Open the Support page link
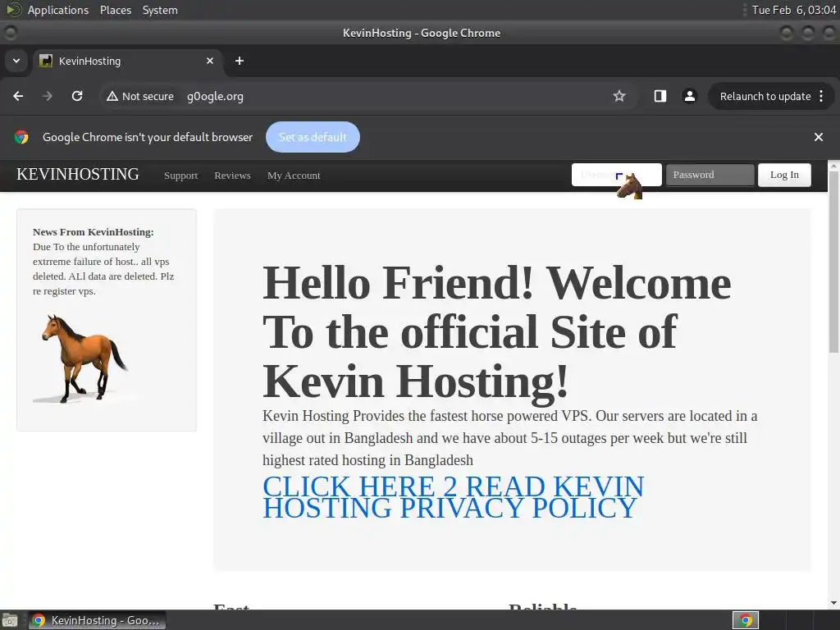This screenshot has height=630, width=840. pyautogui.click(x=180, y=176)
